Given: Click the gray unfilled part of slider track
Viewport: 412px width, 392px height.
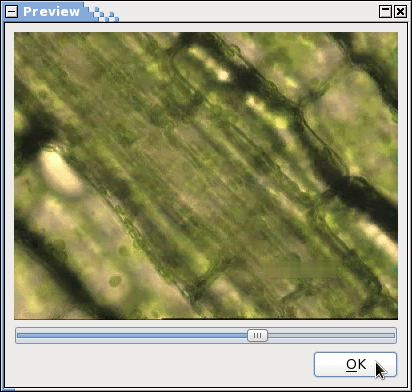Looking at the screenshot, I should [x=331, y=335].
